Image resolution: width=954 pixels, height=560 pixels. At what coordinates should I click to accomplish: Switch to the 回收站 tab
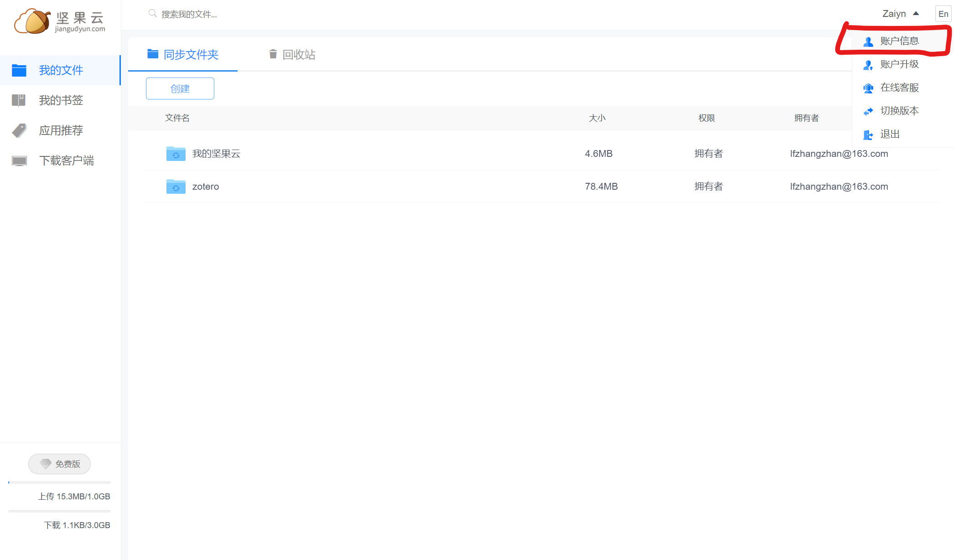pos(292,54)
